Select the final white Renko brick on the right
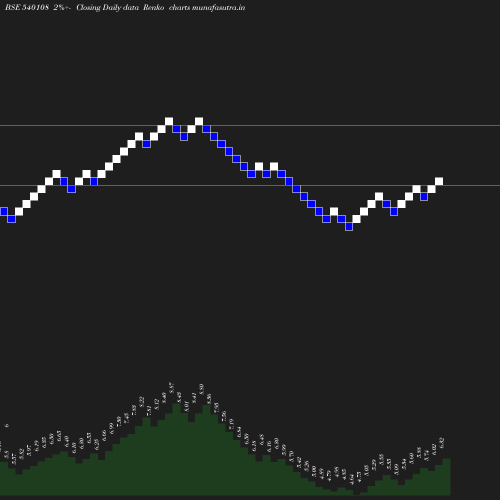The height and width of the screenshot is (500, 500). pos(439,181)
